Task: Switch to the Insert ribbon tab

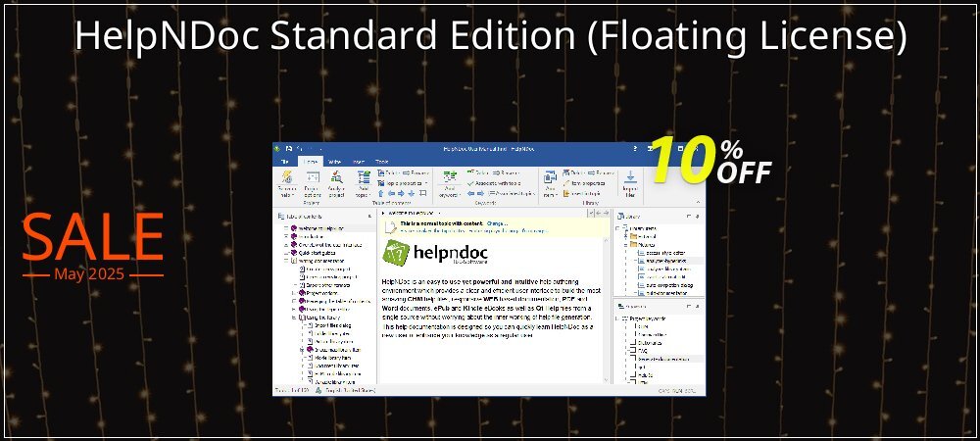Action: click(x=359, y=161)
